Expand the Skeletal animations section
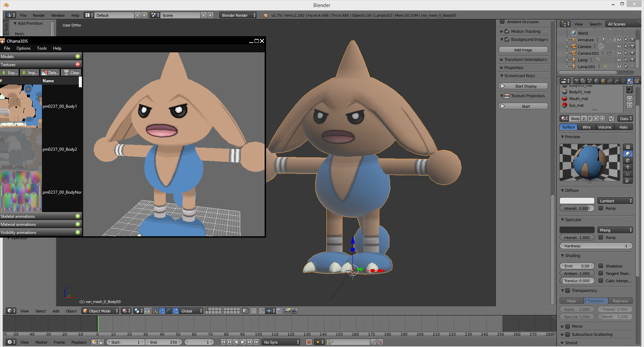The width and height of the screenshot is (644, 347). pos(78,216)
